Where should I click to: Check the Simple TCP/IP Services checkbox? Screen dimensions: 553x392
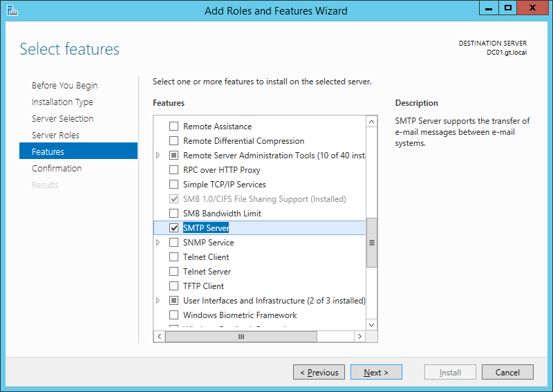174,184
